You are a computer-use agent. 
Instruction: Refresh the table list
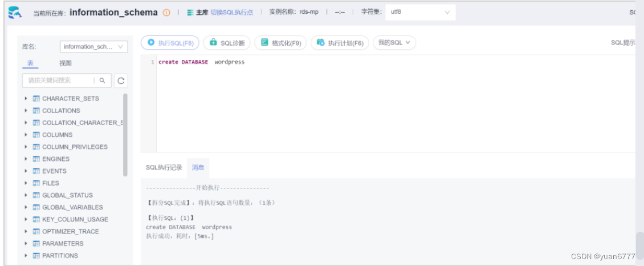(121, 80)
